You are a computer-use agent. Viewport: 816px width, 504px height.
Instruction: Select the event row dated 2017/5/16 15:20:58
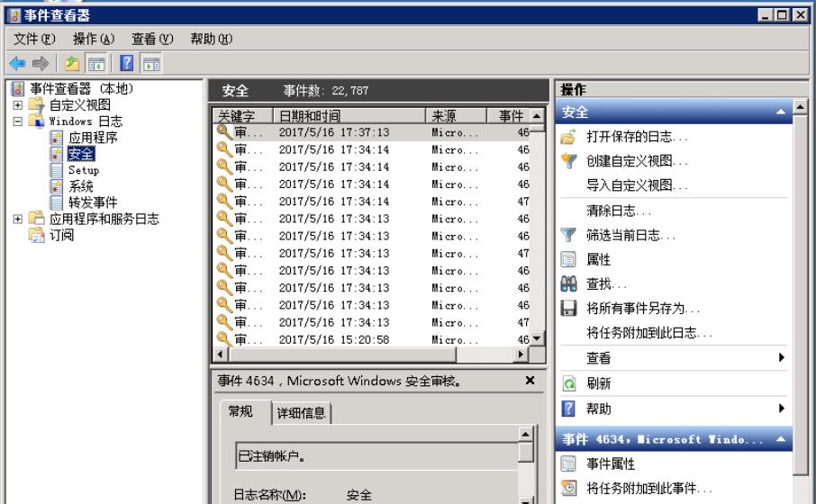click(x=371, y=339)
